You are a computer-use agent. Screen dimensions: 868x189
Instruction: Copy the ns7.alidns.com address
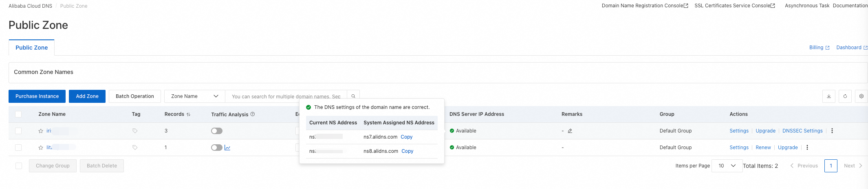coord(406,137)
